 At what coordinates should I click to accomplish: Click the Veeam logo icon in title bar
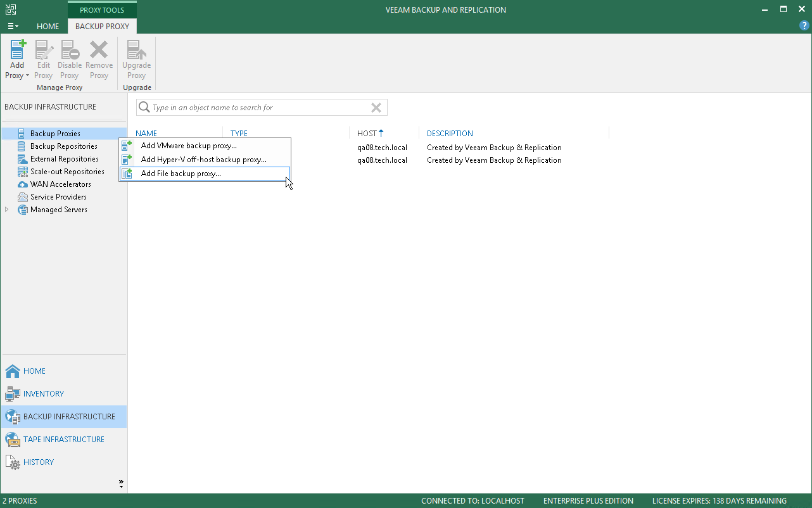click(x=11, y=9)
